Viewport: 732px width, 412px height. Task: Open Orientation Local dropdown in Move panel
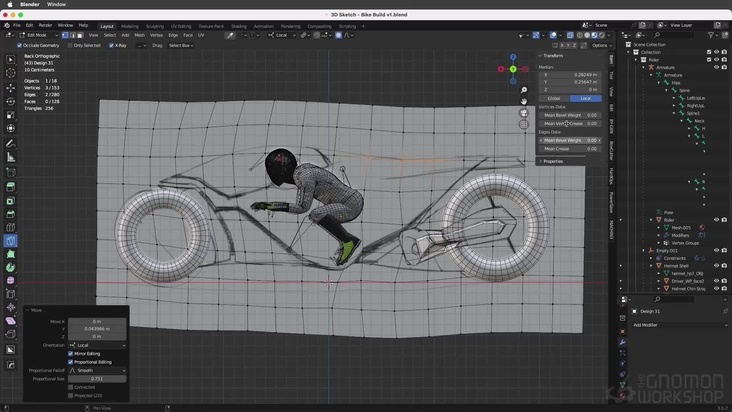(x=97, y=345)
